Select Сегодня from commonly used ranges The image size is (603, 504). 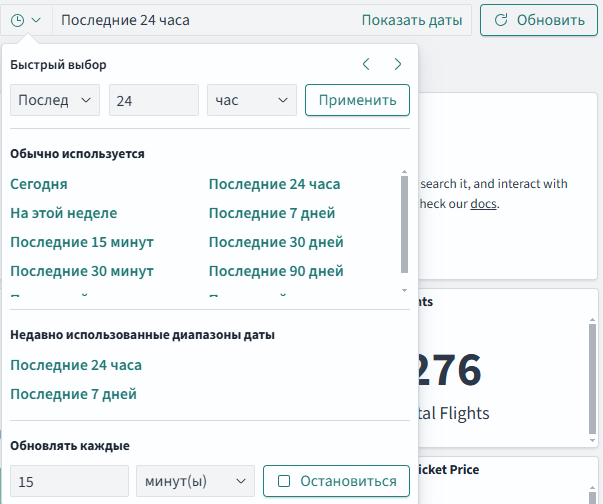tap(39, 184)
